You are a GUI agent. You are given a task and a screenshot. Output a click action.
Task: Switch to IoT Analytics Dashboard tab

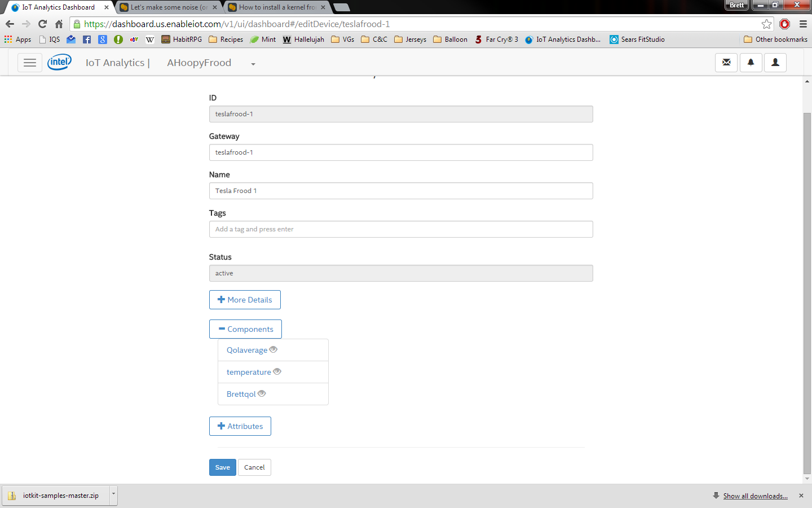59,7
